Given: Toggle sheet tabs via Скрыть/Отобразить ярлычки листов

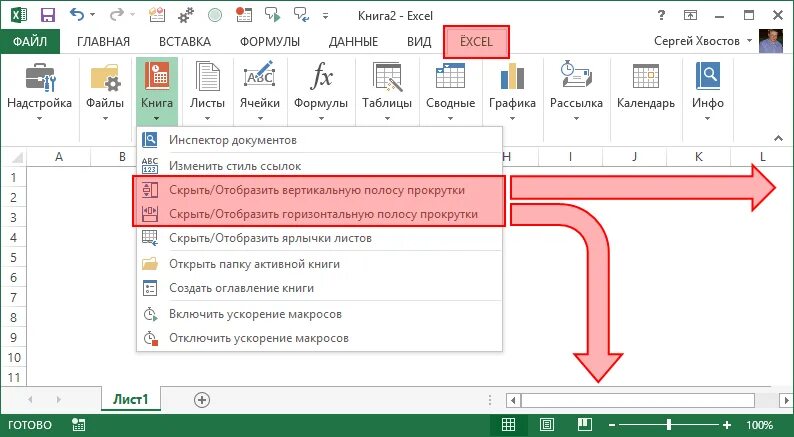Looking at the screenshot, I should (x=320, y=237).
